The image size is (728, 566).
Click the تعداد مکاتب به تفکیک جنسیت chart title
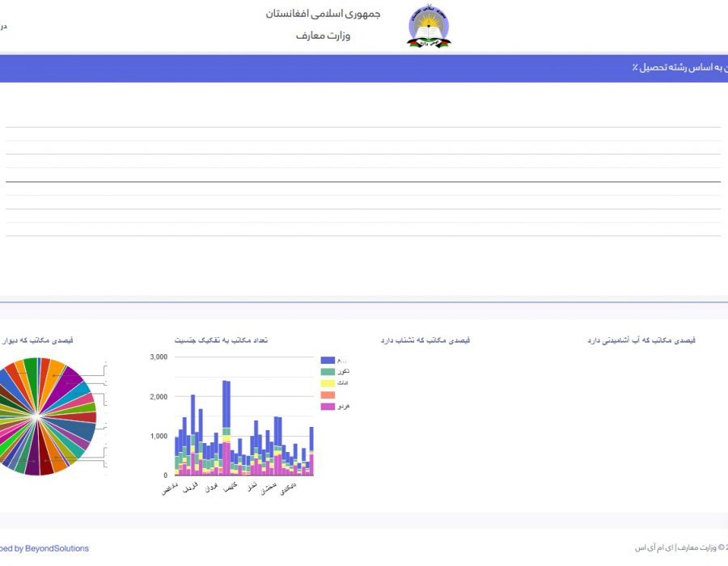[221, 340]
